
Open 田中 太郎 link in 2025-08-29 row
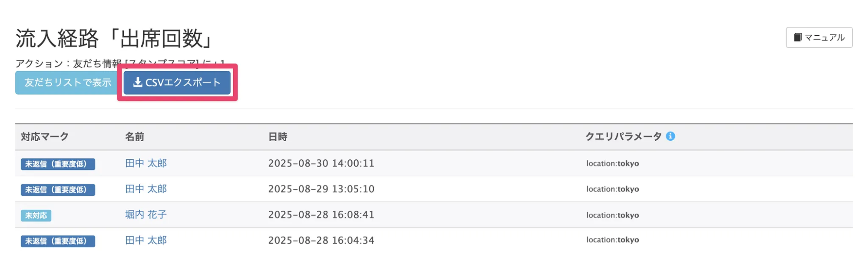pyautogui.click(x=146, y=189)
